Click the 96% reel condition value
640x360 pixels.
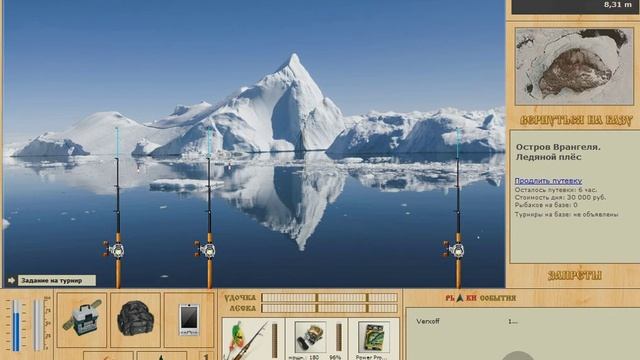335,357
